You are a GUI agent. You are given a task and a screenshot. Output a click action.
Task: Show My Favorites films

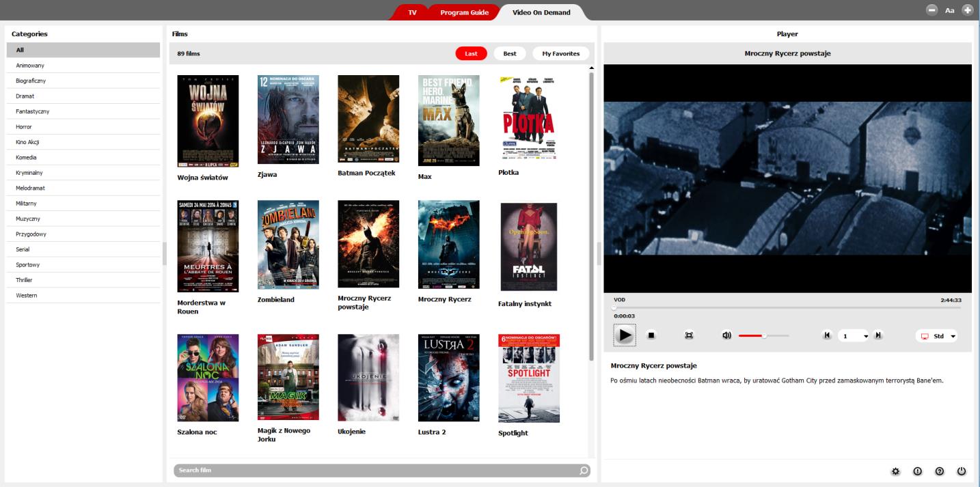pos(561,54)
